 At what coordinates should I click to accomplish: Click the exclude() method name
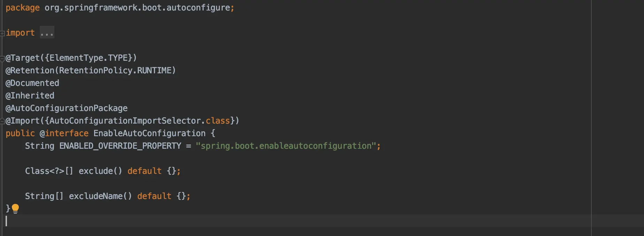coord(100,171)
